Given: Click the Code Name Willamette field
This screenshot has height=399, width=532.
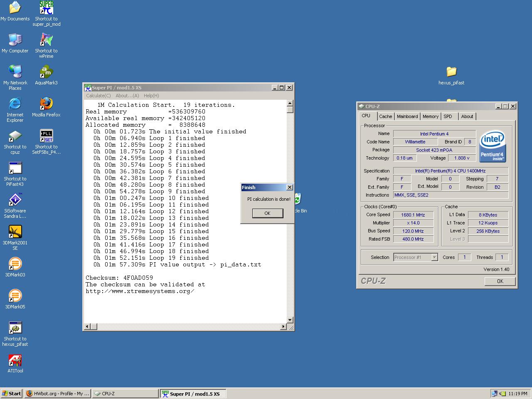Looking at the screenshot, I should point(415,142).
